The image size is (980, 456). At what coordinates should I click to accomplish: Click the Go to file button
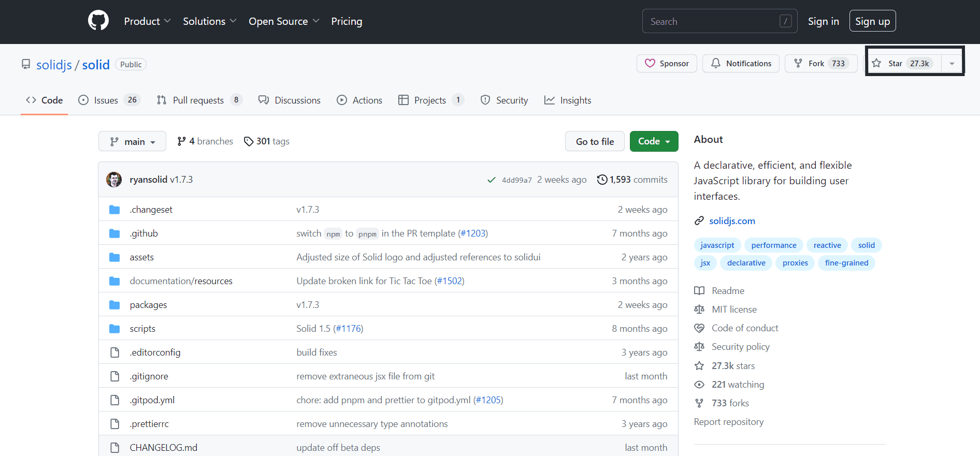click(595, 141)
